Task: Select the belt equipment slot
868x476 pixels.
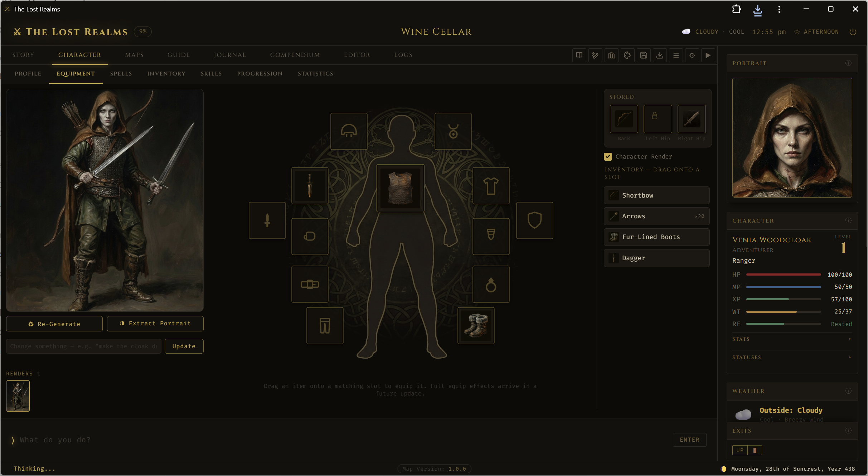Action: pyautogui.click(x=310, y=284)
